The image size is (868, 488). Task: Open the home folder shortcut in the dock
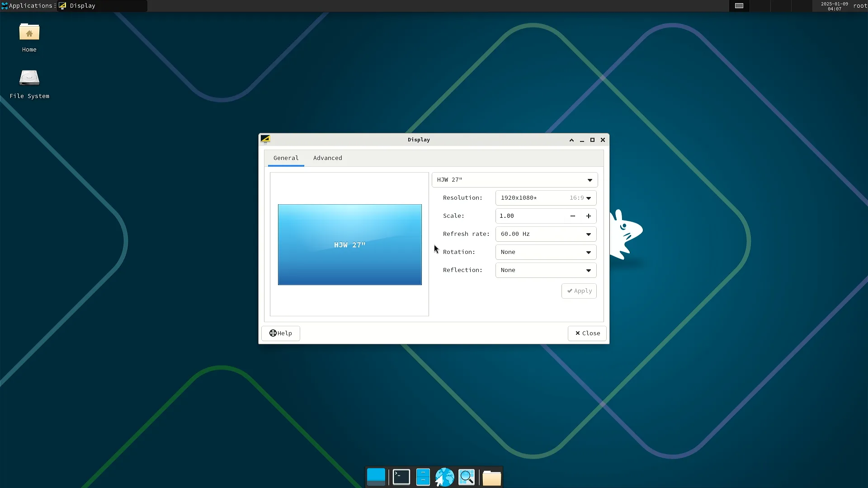pyautogui.click(x=492, y=477)
